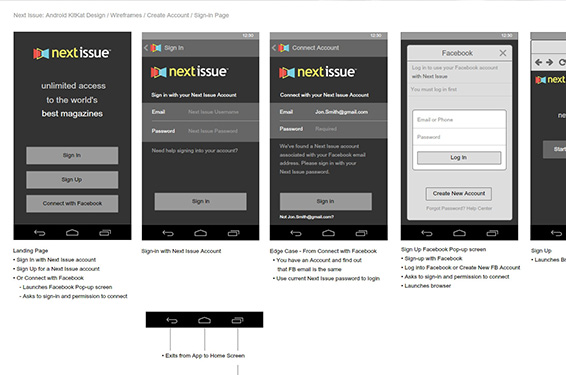Tap home nav icon on Facebook pop-up screen
This screenshot has height=375, width=566.
tap(459, 233)
